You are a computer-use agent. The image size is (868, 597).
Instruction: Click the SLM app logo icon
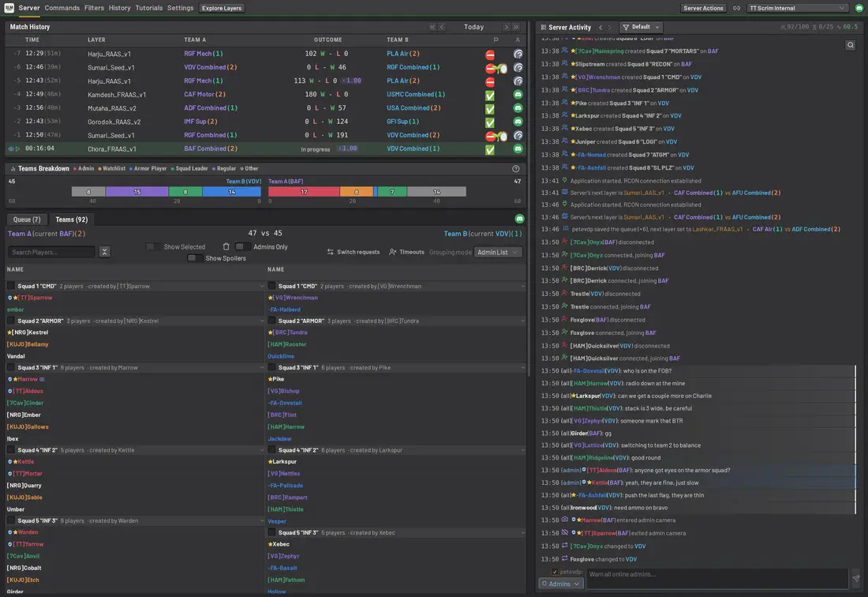coord(9,8)
